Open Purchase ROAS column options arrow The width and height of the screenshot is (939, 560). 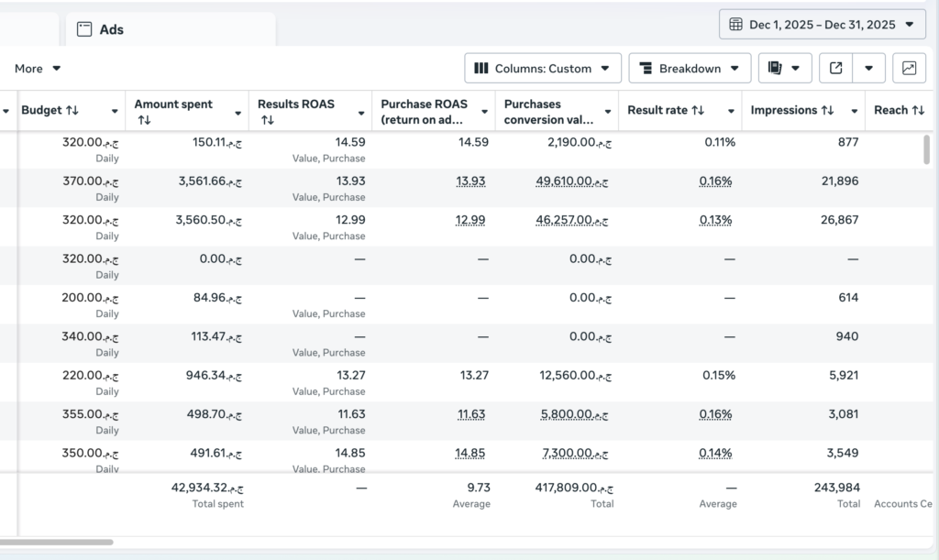pos(484,112)
